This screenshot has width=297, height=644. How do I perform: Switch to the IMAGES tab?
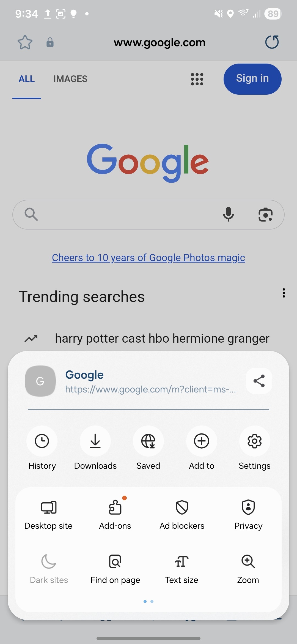point(70,79)
